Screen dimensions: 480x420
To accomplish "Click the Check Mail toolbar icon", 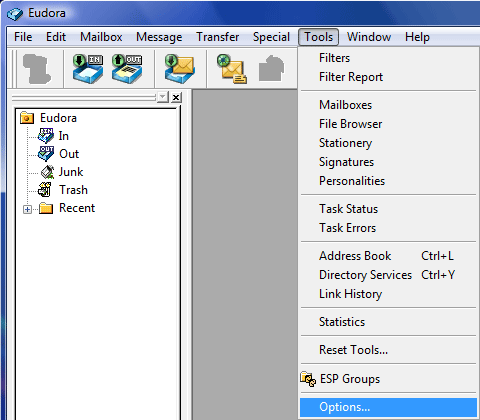I will tap(180, 69).
